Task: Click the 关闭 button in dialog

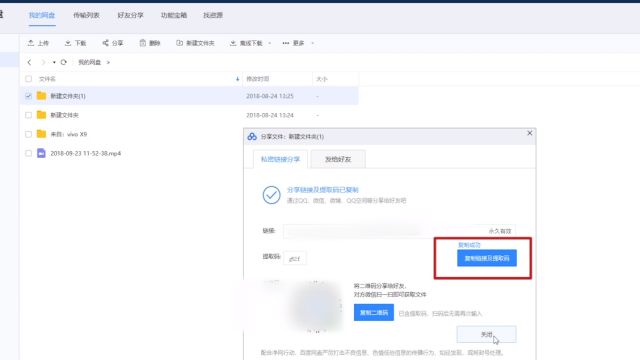Action: click(486, 334)
